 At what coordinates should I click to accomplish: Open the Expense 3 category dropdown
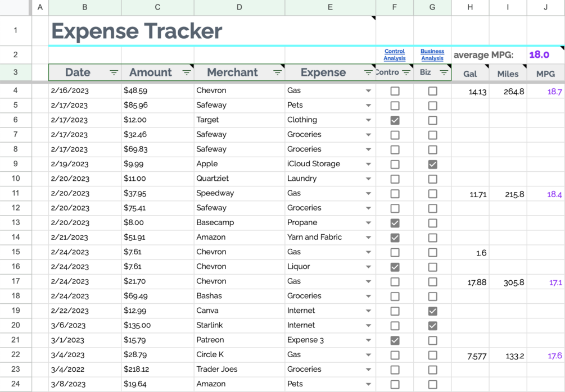[x=368, y=340]
